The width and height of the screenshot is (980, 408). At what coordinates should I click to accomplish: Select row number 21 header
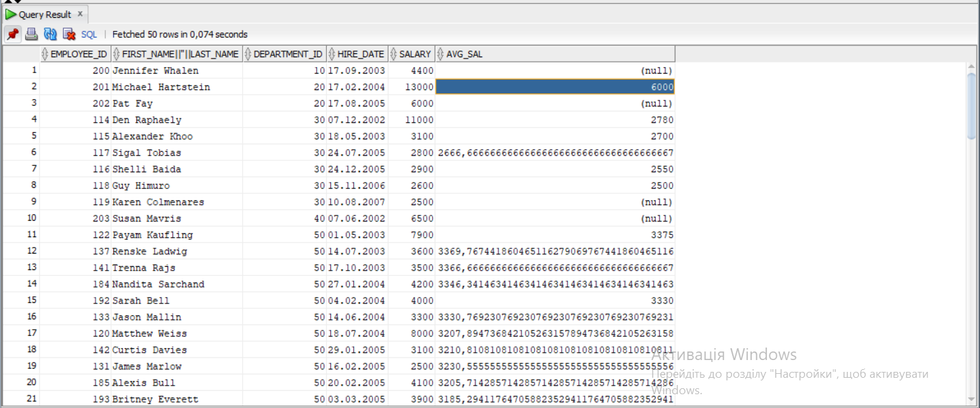point(20,399)
